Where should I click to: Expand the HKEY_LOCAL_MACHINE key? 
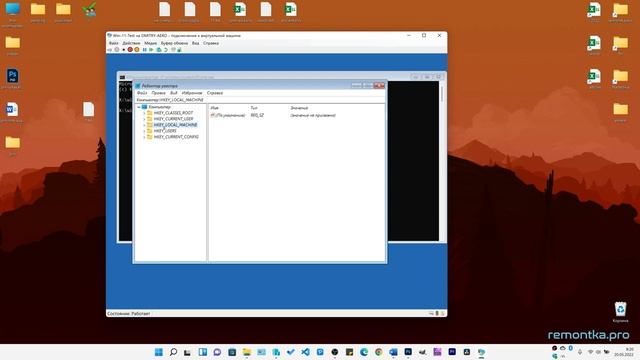coord(144,125)
